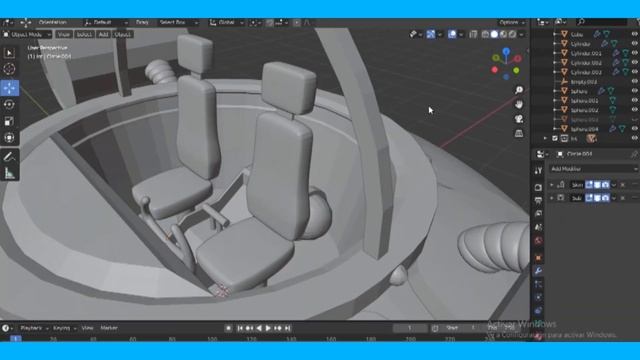Open the Modifier properties wrench tab
Viewport: 640px width, 360px height.
point(538,271)
